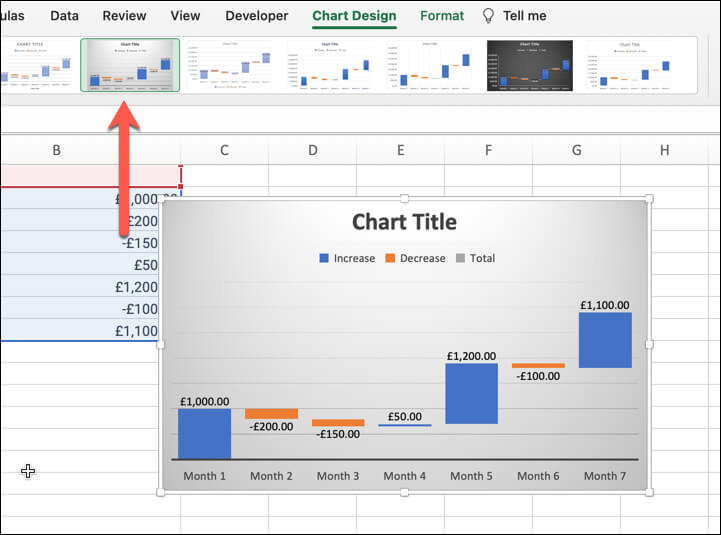721x535 pixels.
Task: Pick the last chart style thumbnail on the right
Action: [629, 65]
